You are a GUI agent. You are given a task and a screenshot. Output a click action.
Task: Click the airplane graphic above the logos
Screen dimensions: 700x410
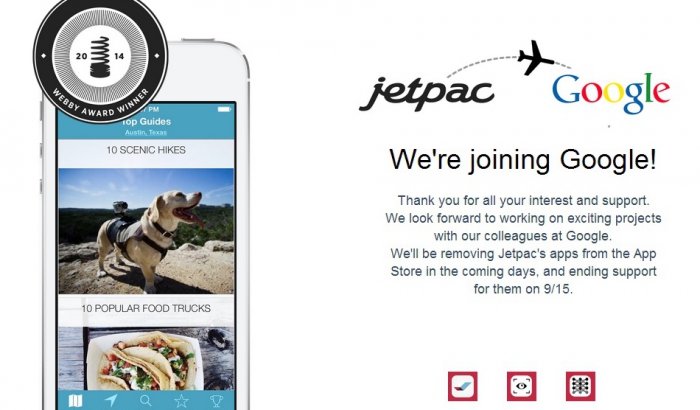[x=535, y=57]
